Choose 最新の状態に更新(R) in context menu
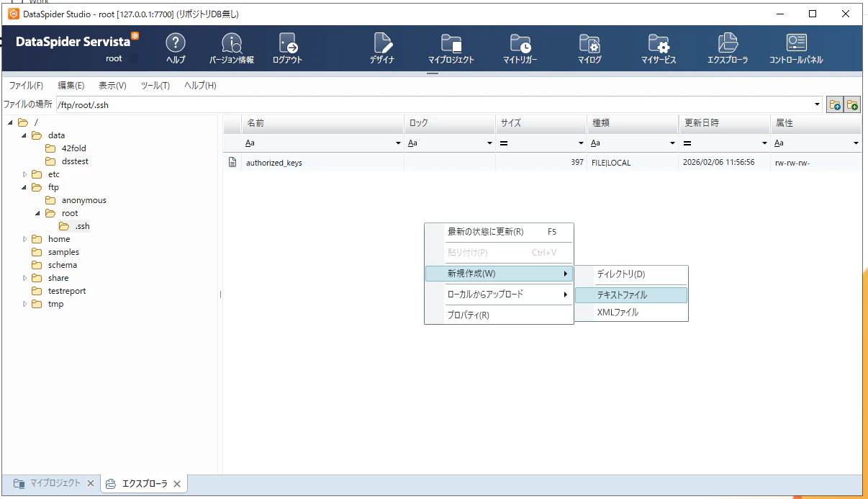 pyautogui.click(x=499, y=232)
